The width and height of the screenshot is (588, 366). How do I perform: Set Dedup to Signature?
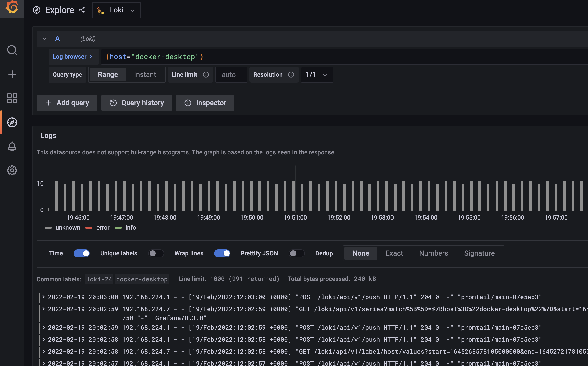[479, 253]
